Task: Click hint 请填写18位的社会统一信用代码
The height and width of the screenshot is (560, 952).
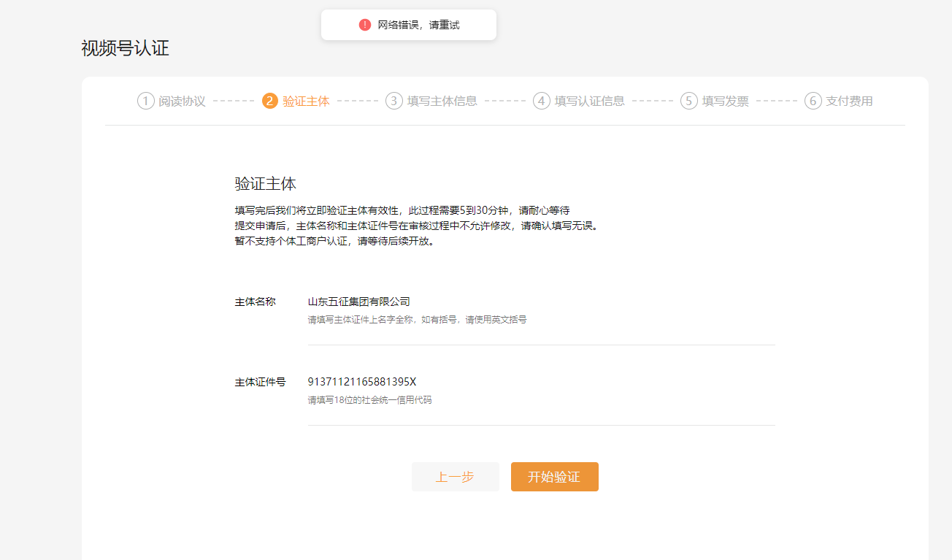Action: tap(370, 400)
